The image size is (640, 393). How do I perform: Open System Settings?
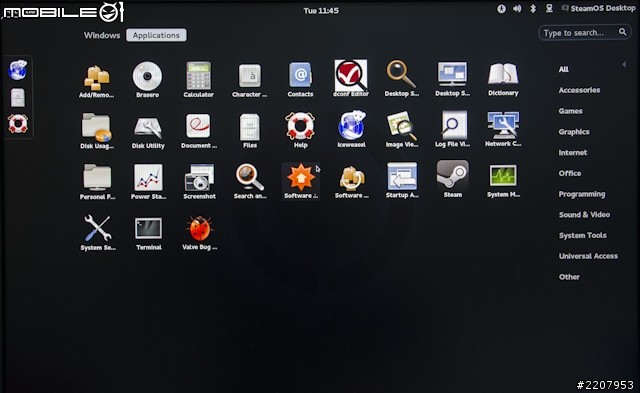tap(98, 233)
